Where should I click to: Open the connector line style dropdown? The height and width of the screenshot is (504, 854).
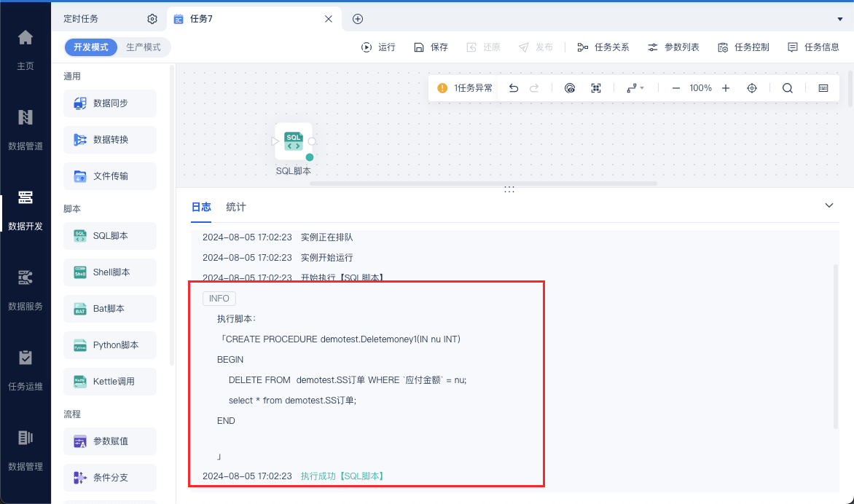point(635,88)
